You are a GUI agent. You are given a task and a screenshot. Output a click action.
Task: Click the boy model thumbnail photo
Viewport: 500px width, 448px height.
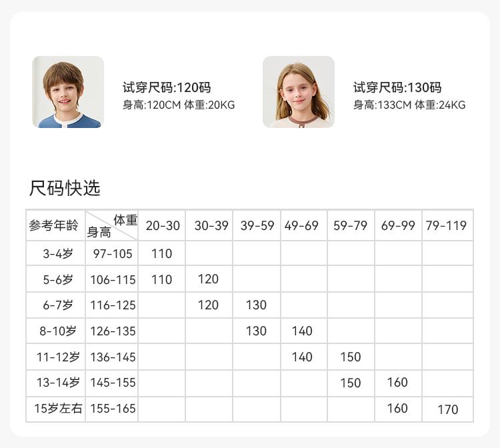pos(68,92)
